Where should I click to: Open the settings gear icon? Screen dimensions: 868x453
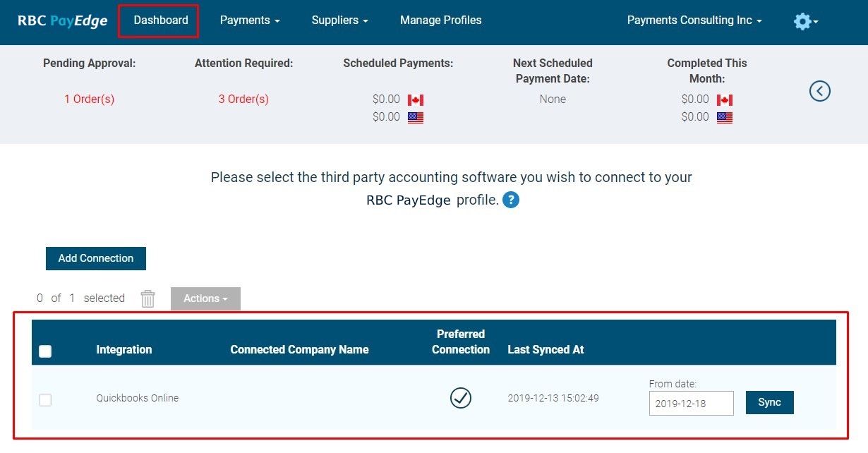[805, 21]
